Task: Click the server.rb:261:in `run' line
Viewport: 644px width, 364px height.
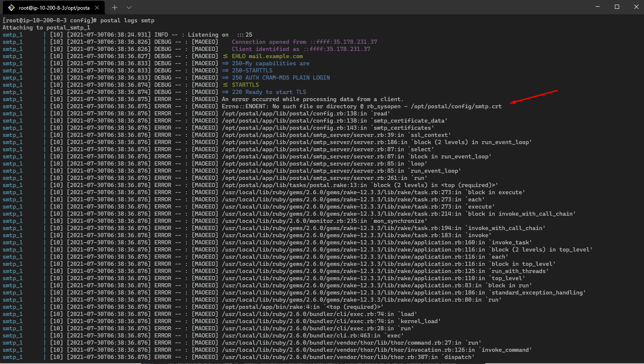Action: pyautogui.click(x=325, y=178)
